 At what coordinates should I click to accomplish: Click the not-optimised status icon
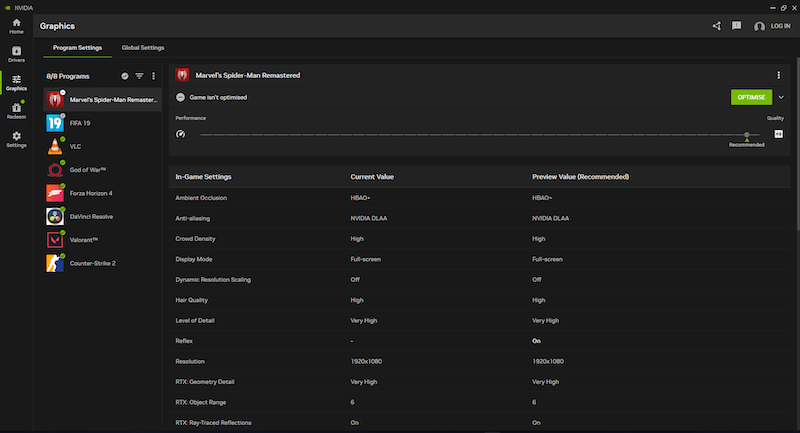[x=181, y=97]
